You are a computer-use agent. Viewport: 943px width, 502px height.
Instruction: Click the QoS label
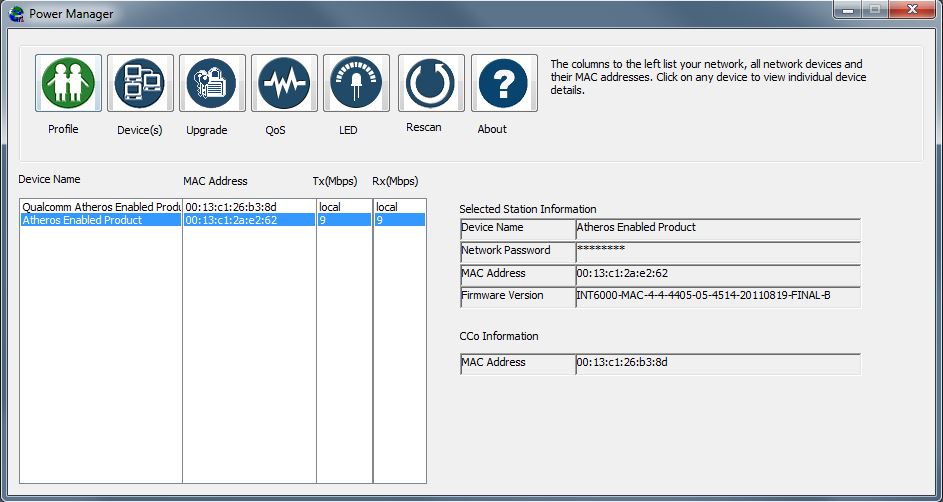[275, 130]
